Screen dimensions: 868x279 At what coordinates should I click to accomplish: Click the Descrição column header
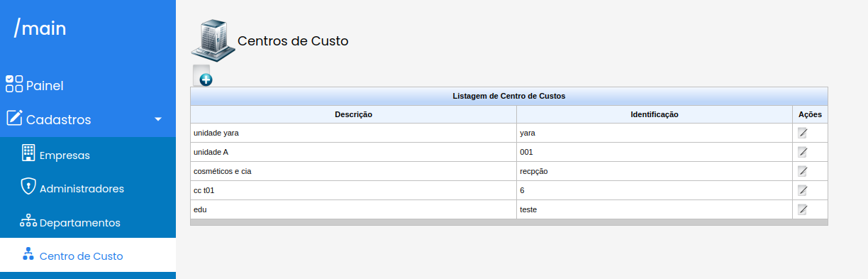353,114
